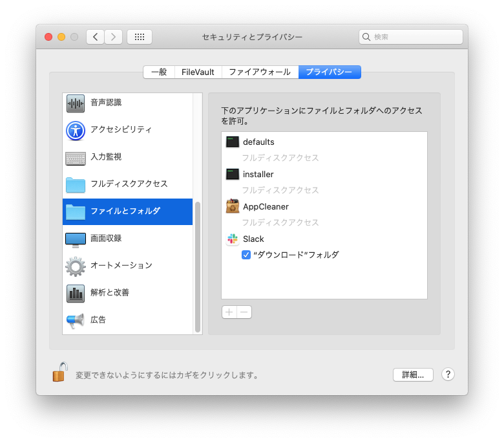Screen dimensions: 504x443
Task: Select the 音声認識 label in the sidebar
Action: pos(106,103)
